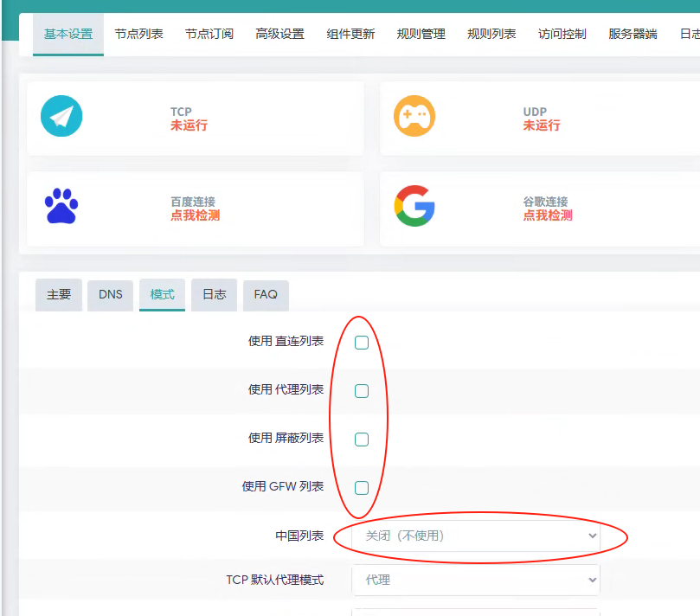The width and height of the screenshot is (700, 616).
Task: Select the 主要 sub-tab
Action: coord(59,295)
